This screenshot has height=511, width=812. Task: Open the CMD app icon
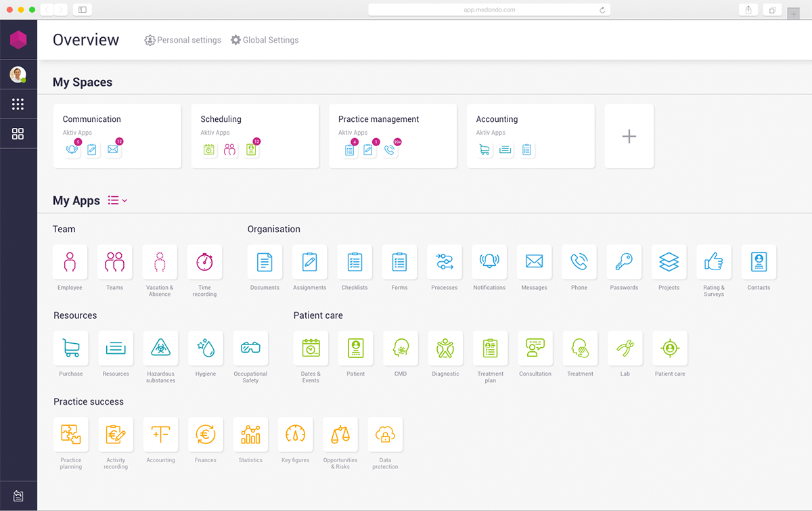pyautogui.click(x=400, y=349)
